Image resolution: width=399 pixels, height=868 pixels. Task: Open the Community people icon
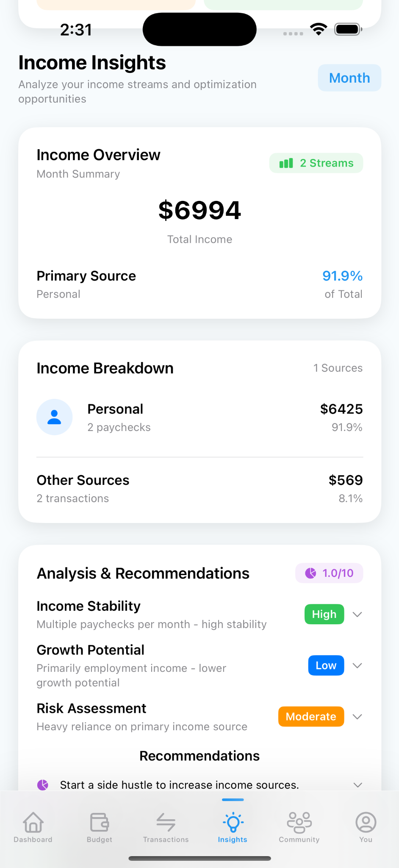299,821
